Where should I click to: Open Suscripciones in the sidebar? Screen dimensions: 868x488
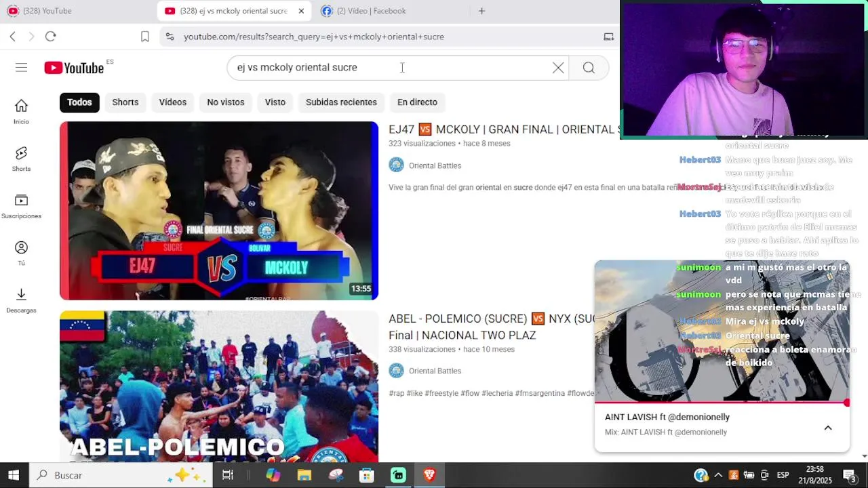pos(21,207)
